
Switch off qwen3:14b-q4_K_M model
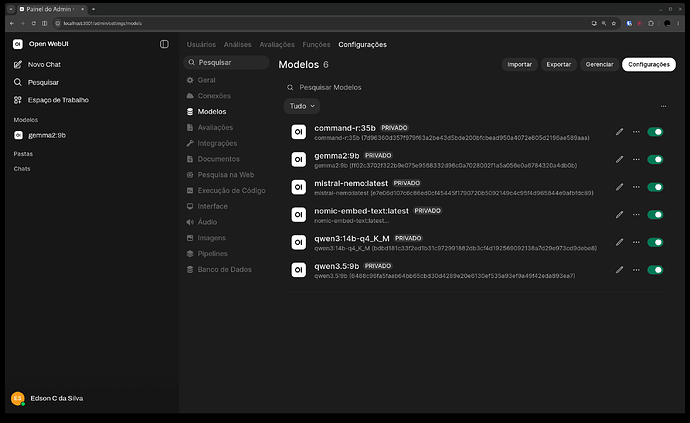655,242
